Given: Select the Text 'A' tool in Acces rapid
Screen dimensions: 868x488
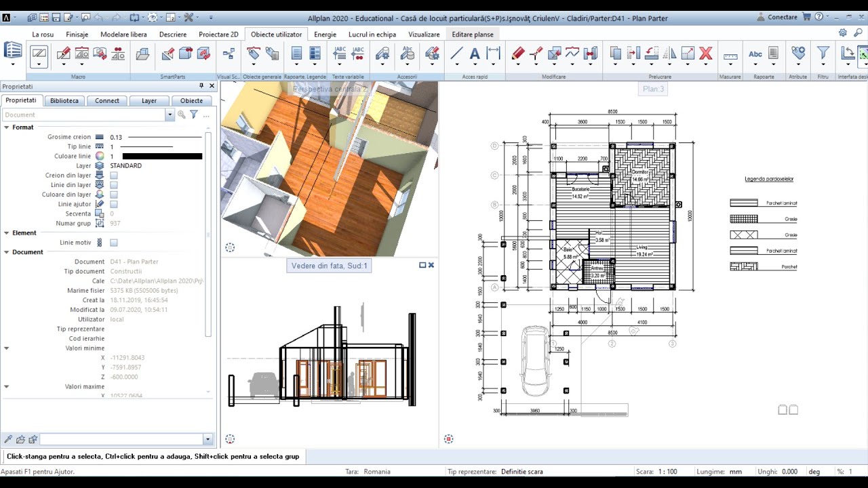Looking at the screenshot, I should pyautogui.click(x=475, y=53).
